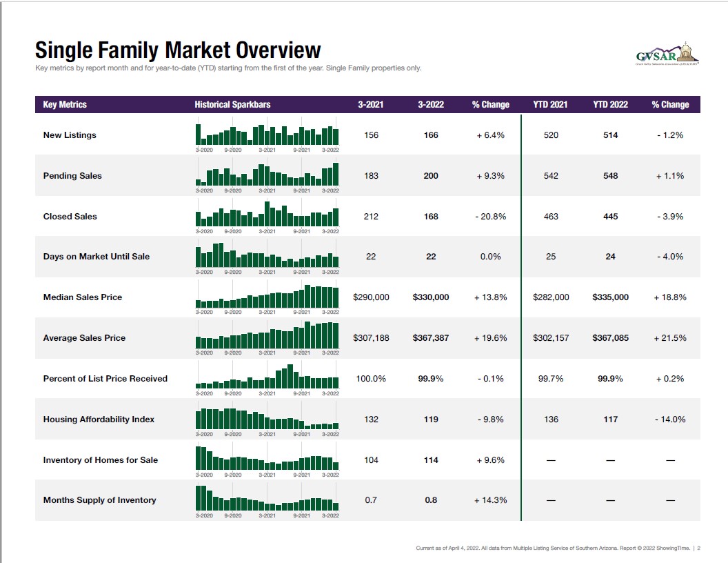Click the Inventory value 114

pos(431,460)
